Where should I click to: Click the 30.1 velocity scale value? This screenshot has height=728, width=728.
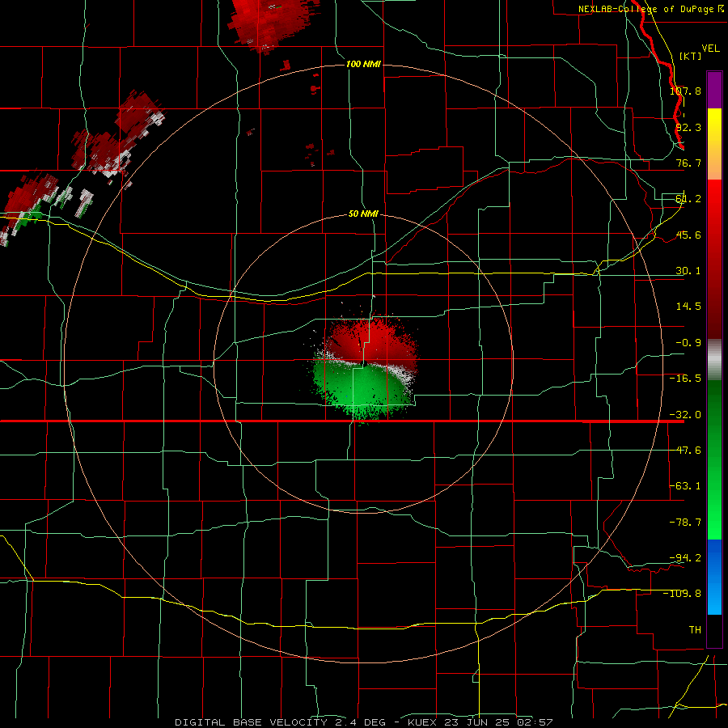tap(688, 271)
